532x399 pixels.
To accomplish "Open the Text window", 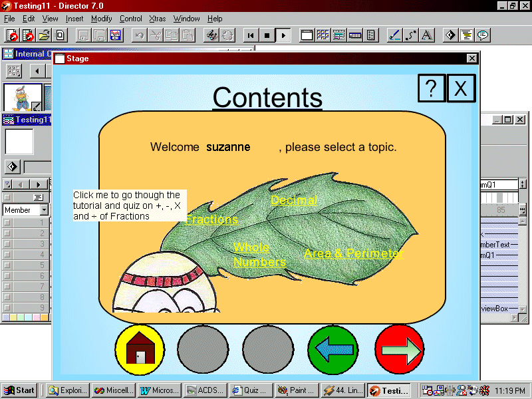I will pyautogui.click(x=426, y=35).
